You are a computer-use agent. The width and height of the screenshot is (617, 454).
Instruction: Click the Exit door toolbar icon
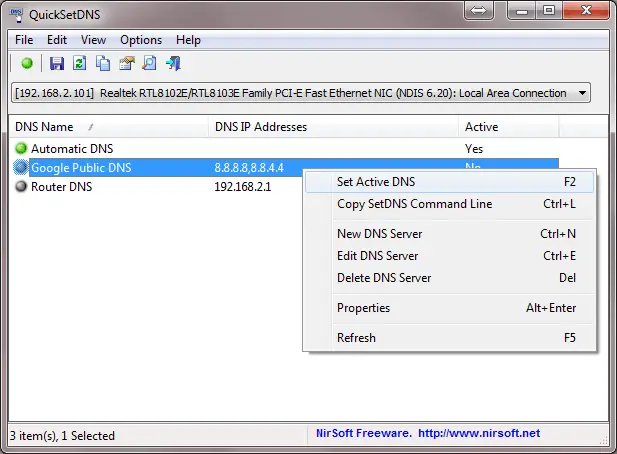[x=174, y=63]
